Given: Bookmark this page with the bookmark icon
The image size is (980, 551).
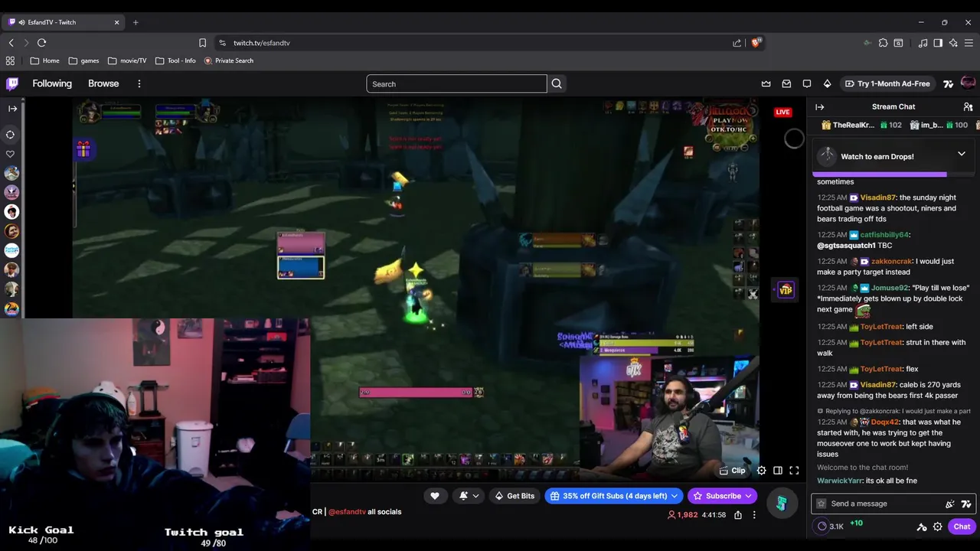Looking at the screenshot, I should click(x=202, y=43).
